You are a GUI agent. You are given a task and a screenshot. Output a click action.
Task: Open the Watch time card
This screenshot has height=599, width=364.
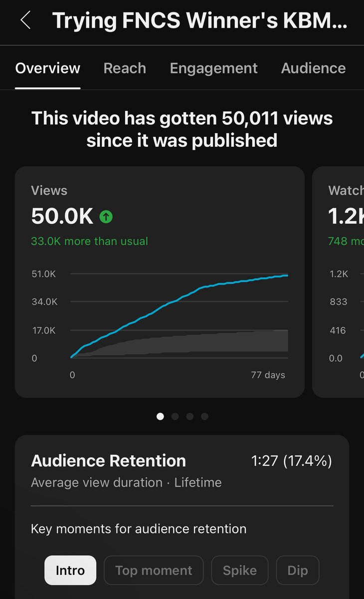click(x=338, y=282)
